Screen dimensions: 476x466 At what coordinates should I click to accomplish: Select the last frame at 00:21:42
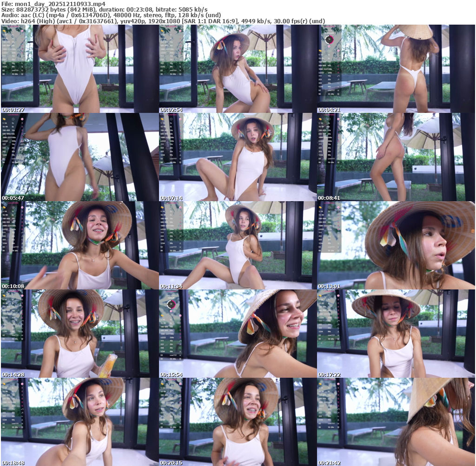(x=396, y=422)
